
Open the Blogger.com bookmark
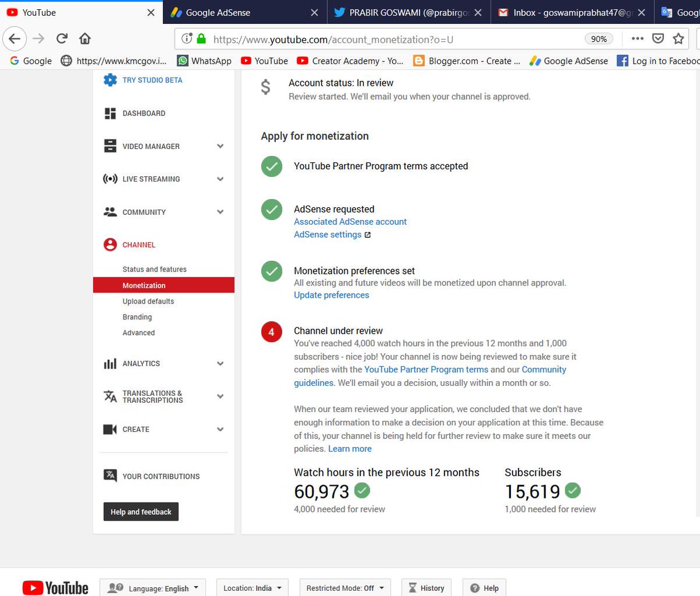(x=467, y=61)
